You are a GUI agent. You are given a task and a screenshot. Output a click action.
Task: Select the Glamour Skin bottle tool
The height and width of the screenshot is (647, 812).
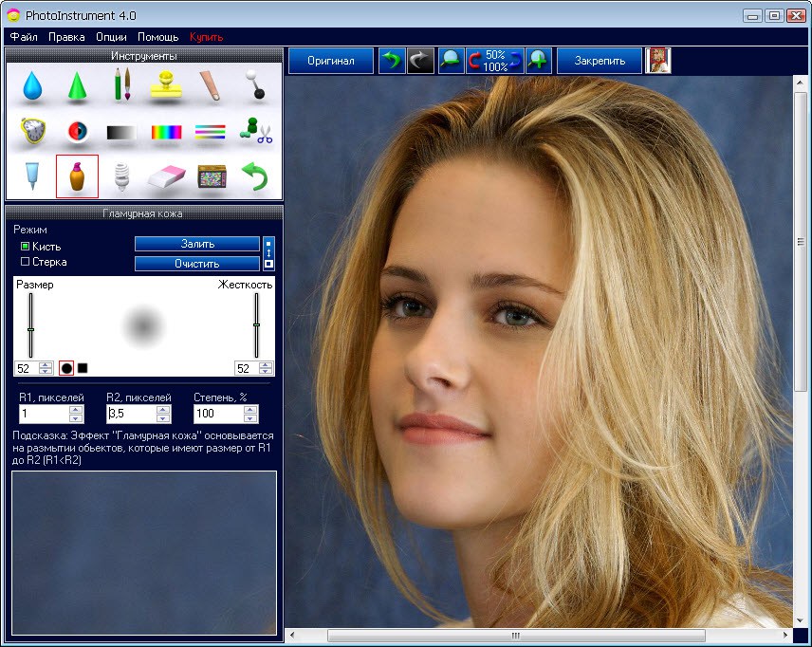coord(76,176)
